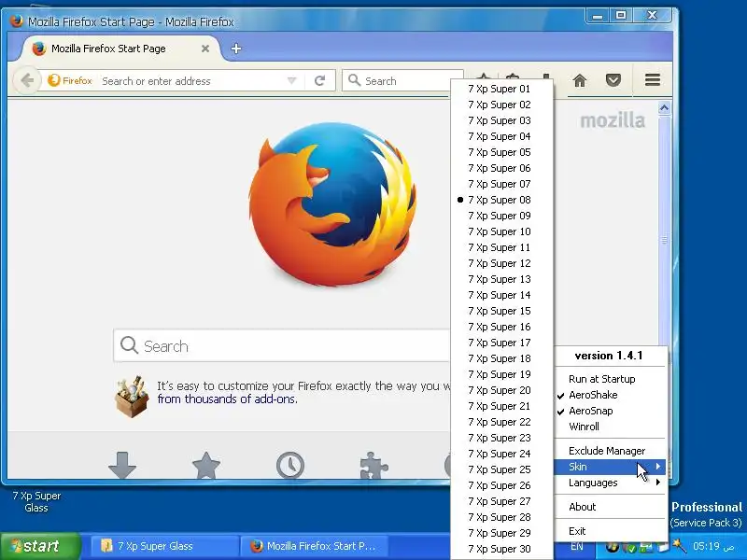747x560 pixels.
Task: Click the version 1.4.1 menu header
Action: pyautogui.click(x=609, y=356)
